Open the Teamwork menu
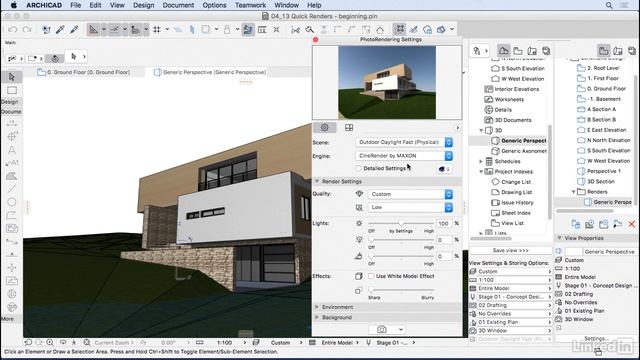 (x=250, y=5)
